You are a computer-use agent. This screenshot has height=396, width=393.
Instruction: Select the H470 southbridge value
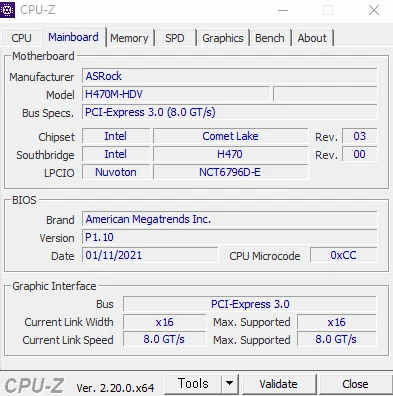230,154
